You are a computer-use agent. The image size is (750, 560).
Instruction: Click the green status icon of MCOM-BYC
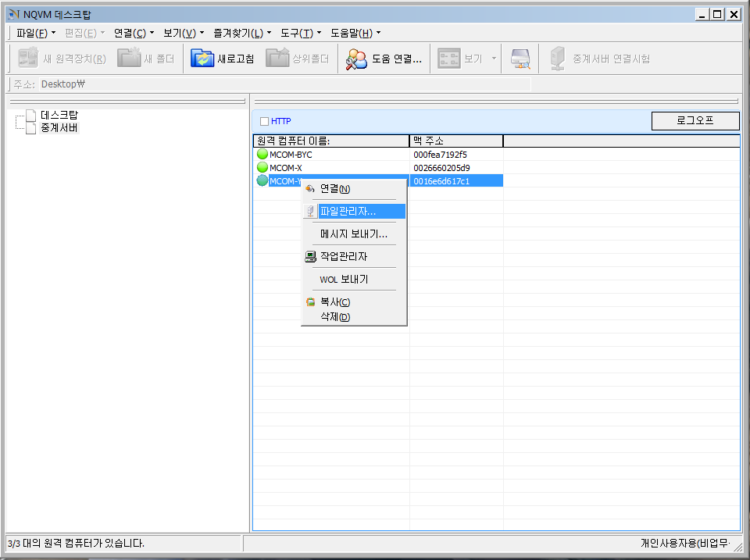tap(262, 154)
